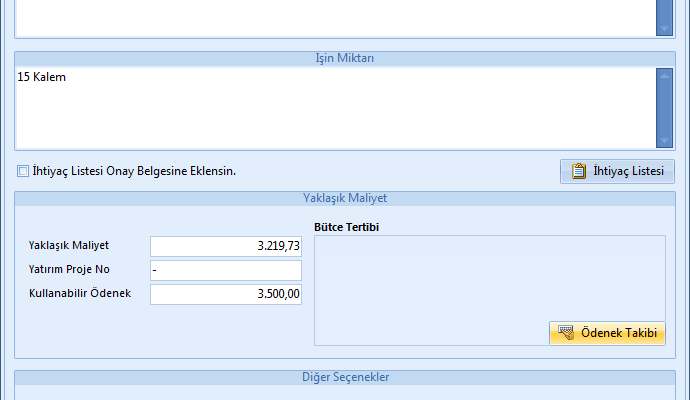Click the İşin Miktarı section header
Screen dimensions: 690x400
(x=344, y=58)
